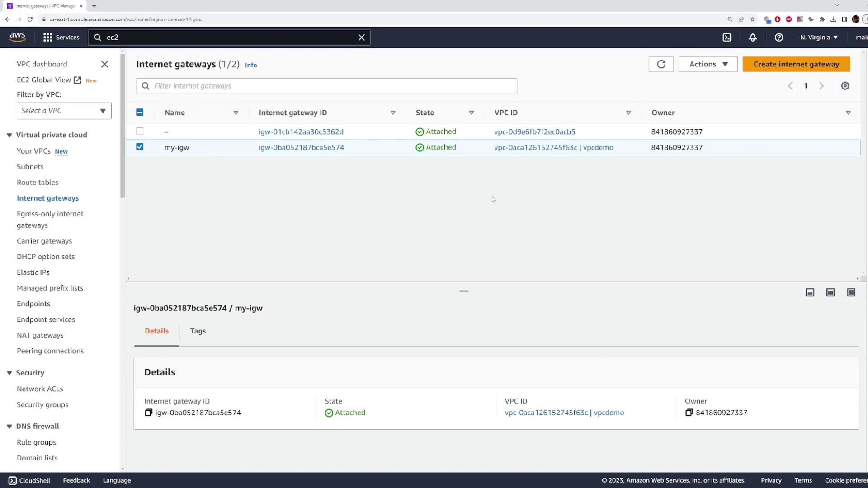Screen dimensions: 868x488
Task: Collapse Virtual private cloud section
Action: 9,135
